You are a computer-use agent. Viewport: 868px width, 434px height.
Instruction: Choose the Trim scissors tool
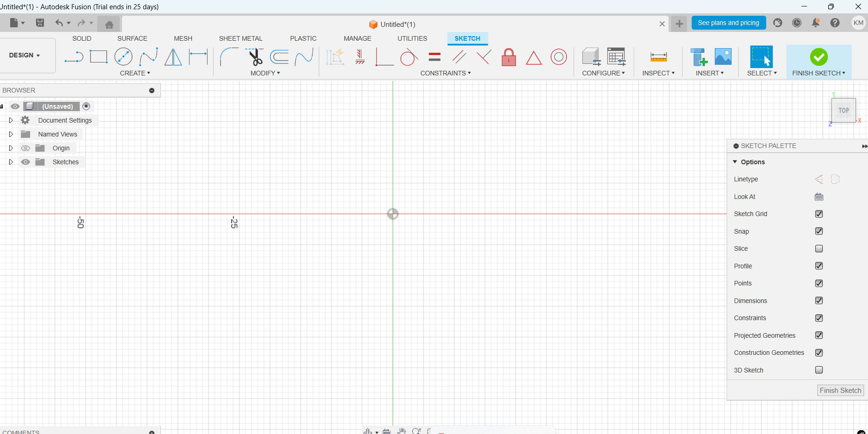255,57
